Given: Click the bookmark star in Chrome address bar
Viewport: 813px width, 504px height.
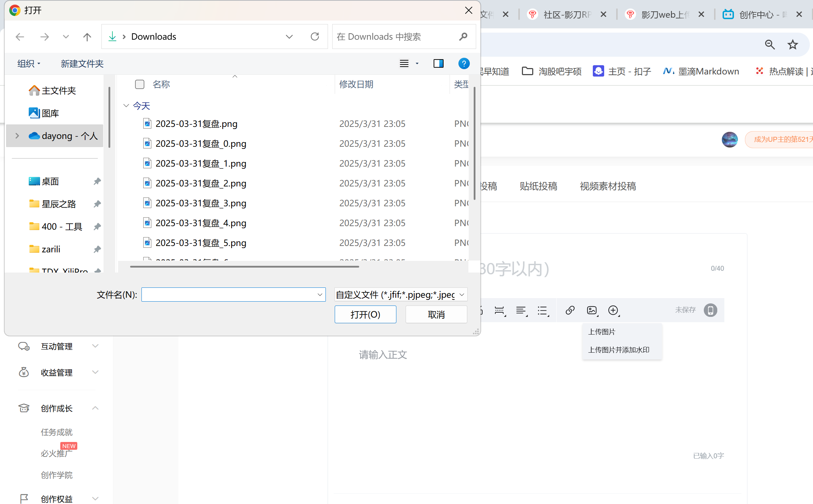Looking at the screenshot, I should 792,45.
